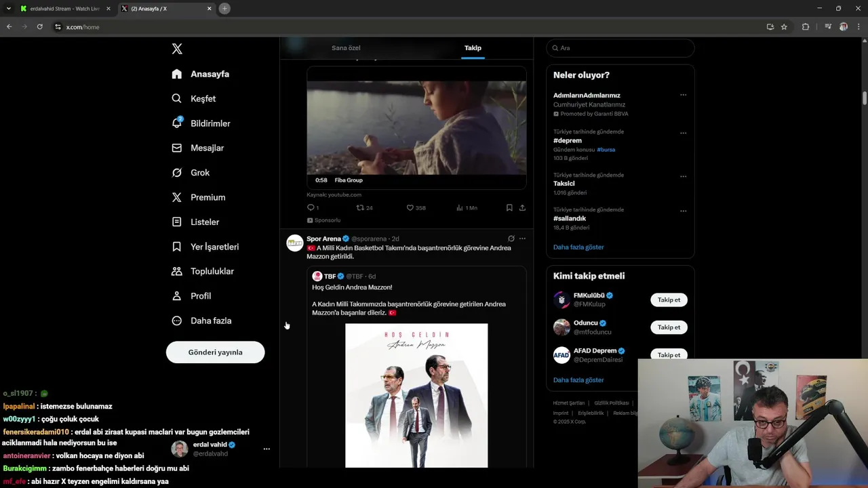Open the #sallandık trend
The image size is (868, 488).
click(x=570, y=218)
